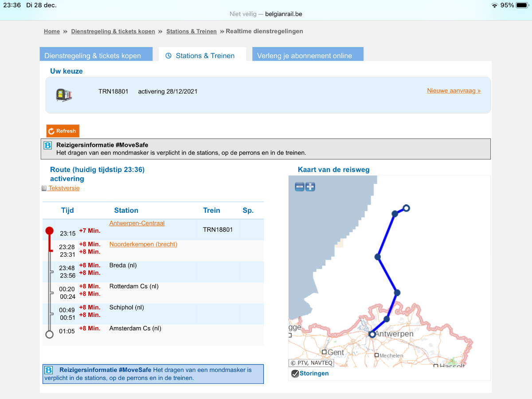
Task: Click the text version document icon
Action: click(x=44, y=188)
